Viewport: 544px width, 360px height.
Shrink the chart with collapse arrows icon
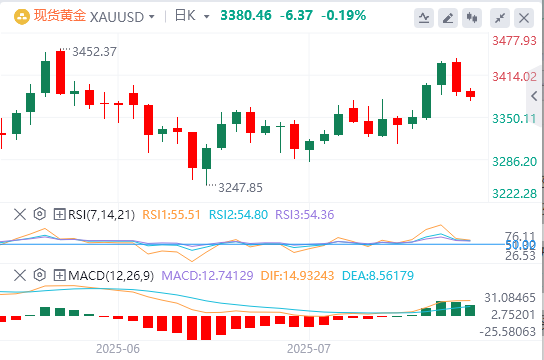tap(500, 18)
